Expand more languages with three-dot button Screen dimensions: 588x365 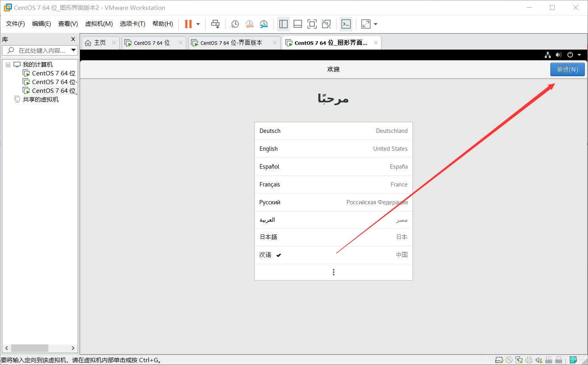pos(334,272)
